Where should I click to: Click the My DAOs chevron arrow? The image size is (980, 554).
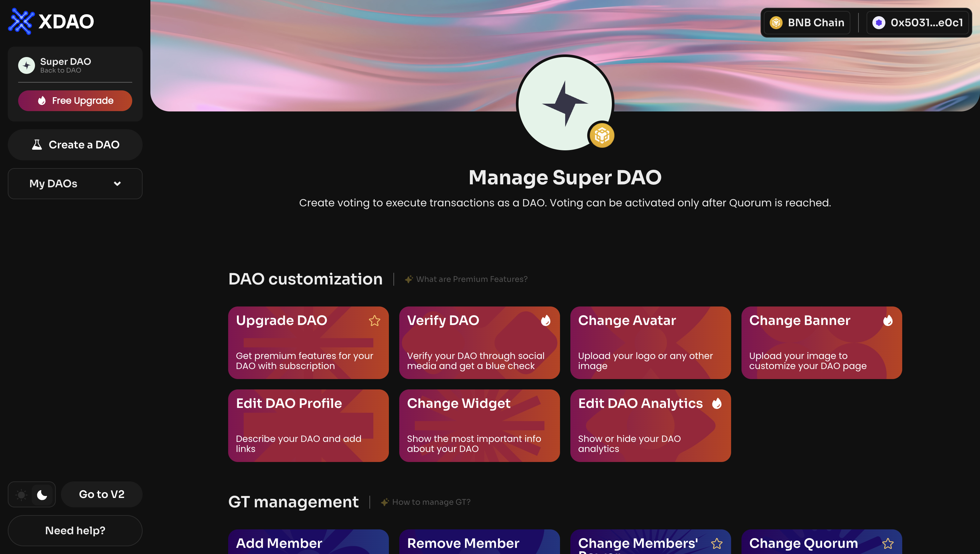click(x=117, y=184)
